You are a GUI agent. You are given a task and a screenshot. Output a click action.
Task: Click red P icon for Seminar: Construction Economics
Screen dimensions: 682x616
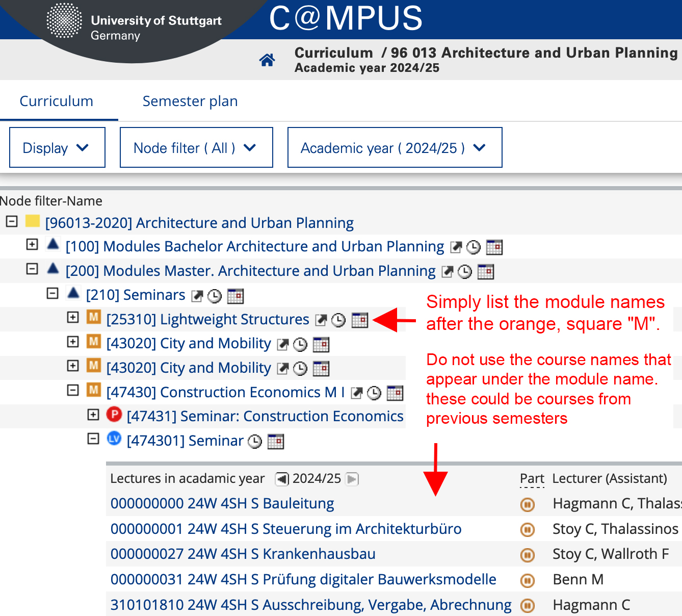[114, 414]
